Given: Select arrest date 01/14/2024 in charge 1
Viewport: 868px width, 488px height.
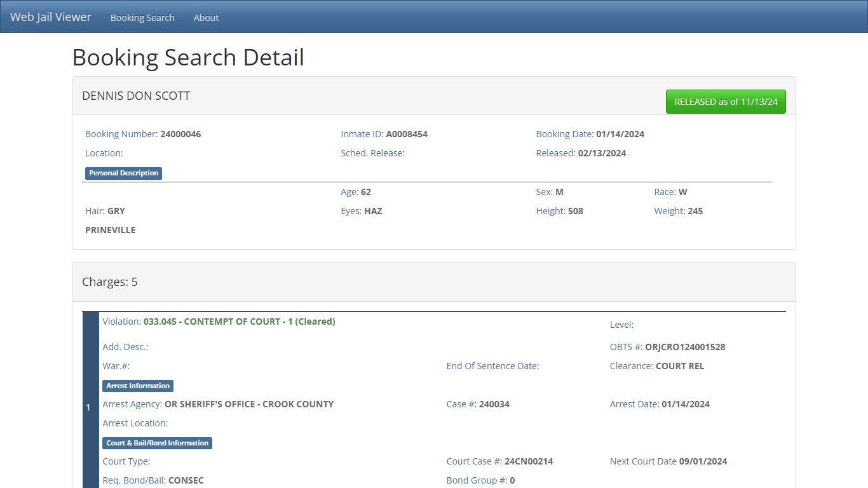Looking at the screenshot, I should point(686,404).
